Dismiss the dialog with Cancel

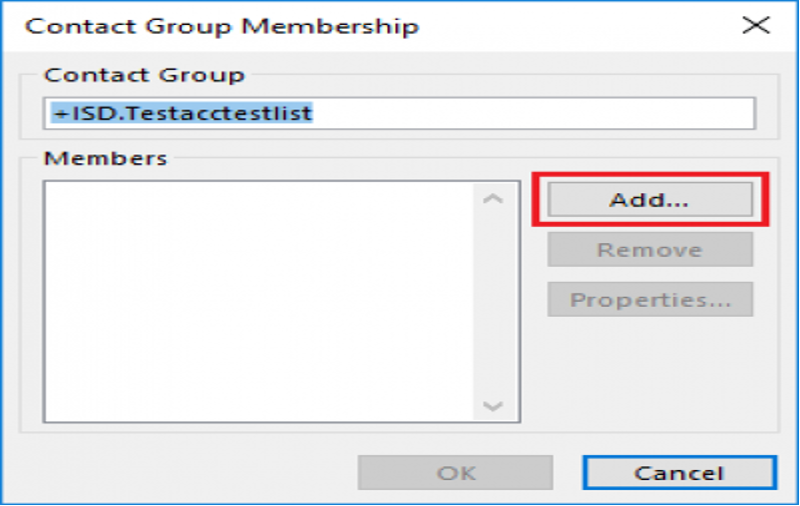pos(680,473)
